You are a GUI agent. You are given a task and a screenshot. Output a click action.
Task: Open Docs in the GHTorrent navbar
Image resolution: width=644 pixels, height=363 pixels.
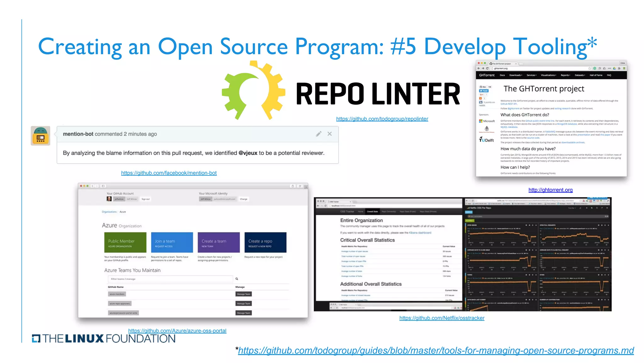(x=502, y=75)
